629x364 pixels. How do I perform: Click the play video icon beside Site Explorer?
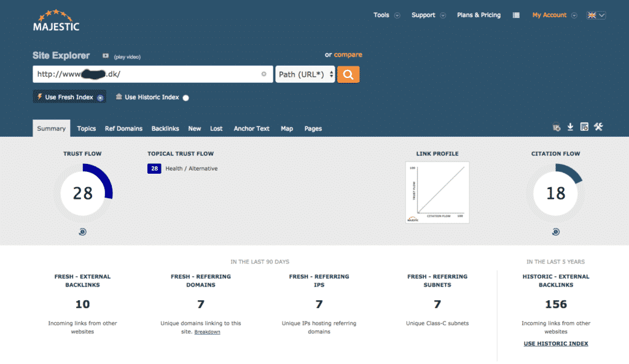coord(106,56)
